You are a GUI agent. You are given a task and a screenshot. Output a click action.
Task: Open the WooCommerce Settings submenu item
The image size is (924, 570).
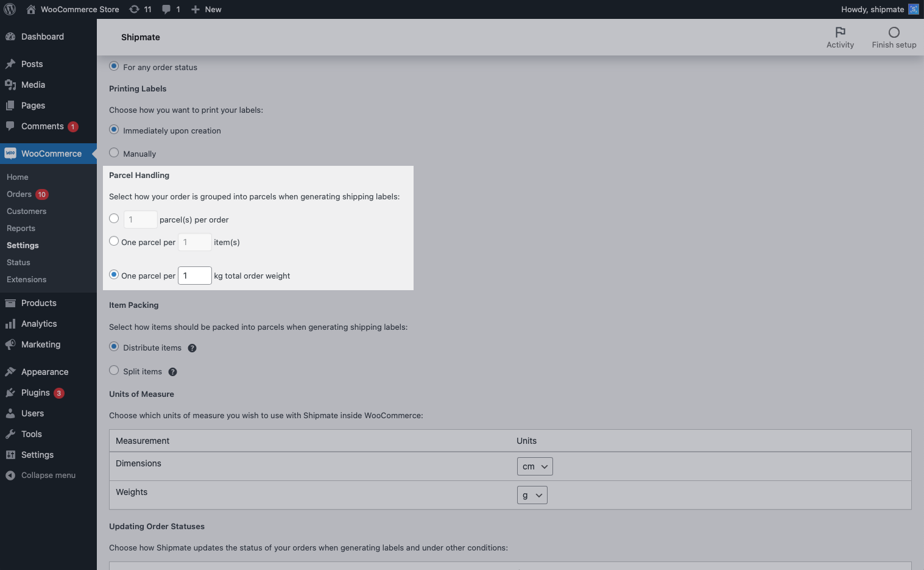click(23, 245)
